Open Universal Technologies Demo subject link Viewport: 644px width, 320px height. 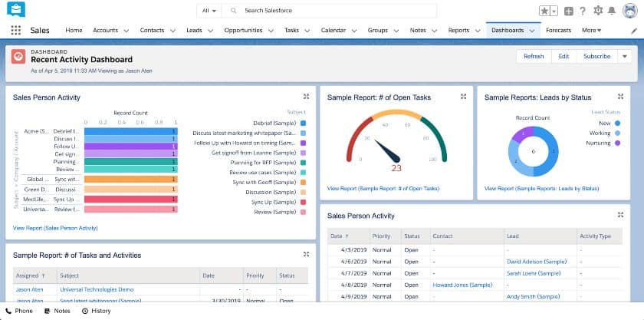97,289
